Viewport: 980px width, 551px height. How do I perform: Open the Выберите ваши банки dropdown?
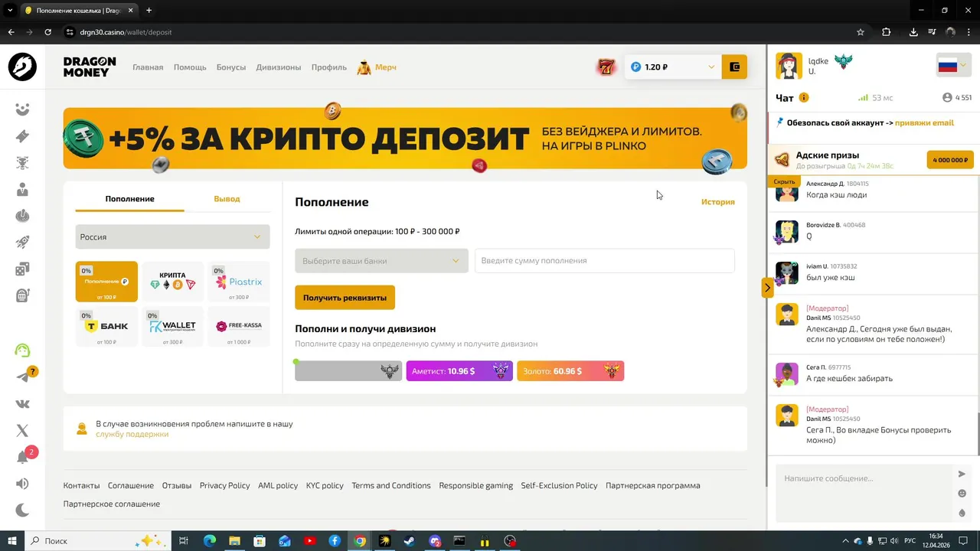click(x=381, y=261)
